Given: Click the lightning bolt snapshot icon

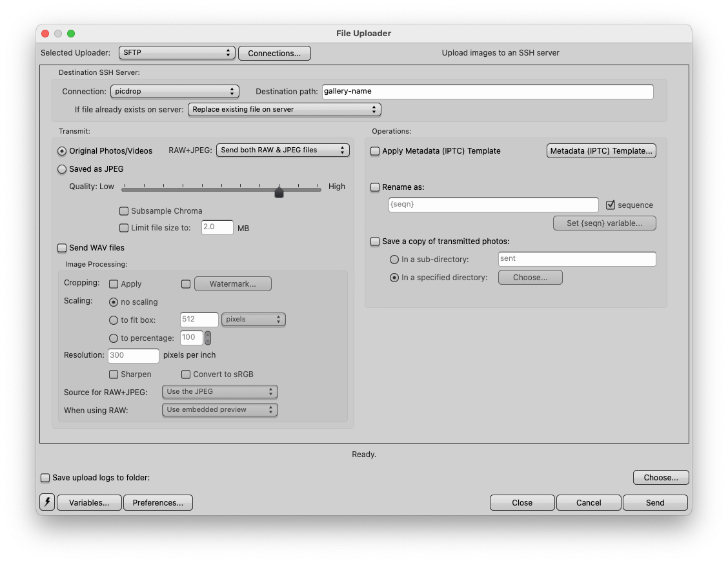Looking at the screenshot, I should [47, 502].
